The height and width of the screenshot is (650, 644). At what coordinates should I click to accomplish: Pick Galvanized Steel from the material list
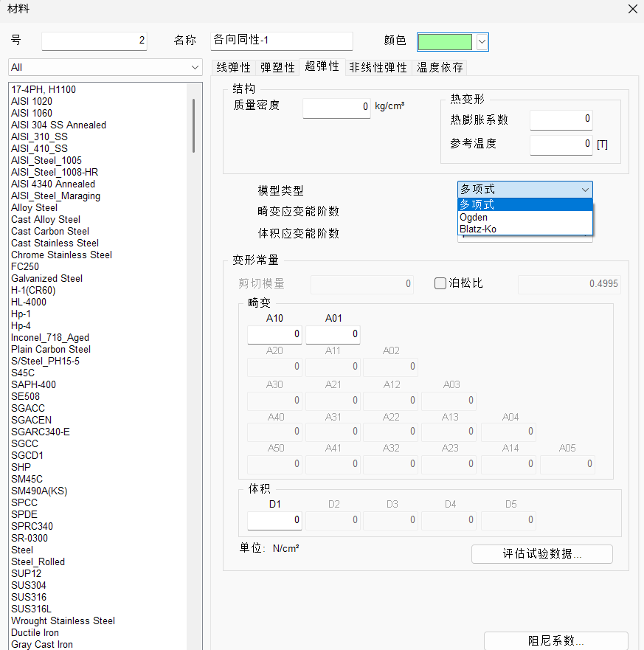pyautogui.click(x=47, y=278)
